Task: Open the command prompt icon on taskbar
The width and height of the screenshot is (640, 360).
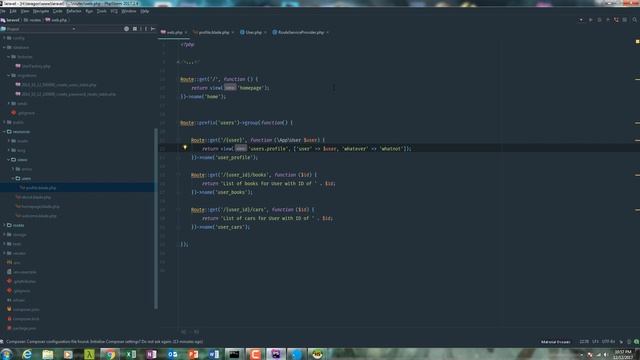Action: tap(234, 354)
